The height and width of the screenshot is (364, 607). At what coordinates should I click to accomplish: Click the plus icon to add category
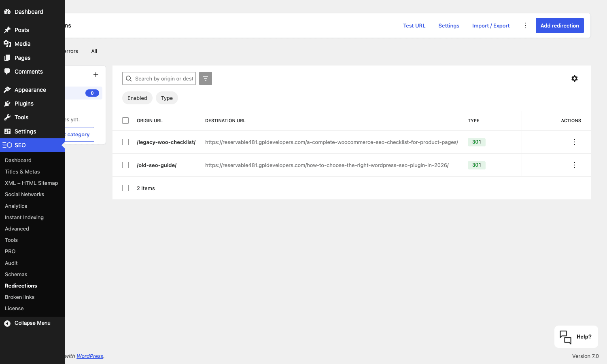[x=96, y=75]
